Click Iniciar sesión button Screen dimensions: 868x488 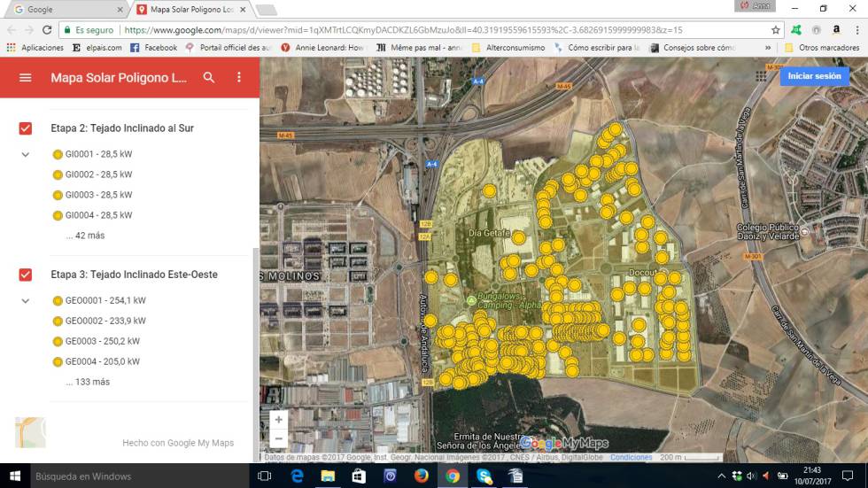814,76
